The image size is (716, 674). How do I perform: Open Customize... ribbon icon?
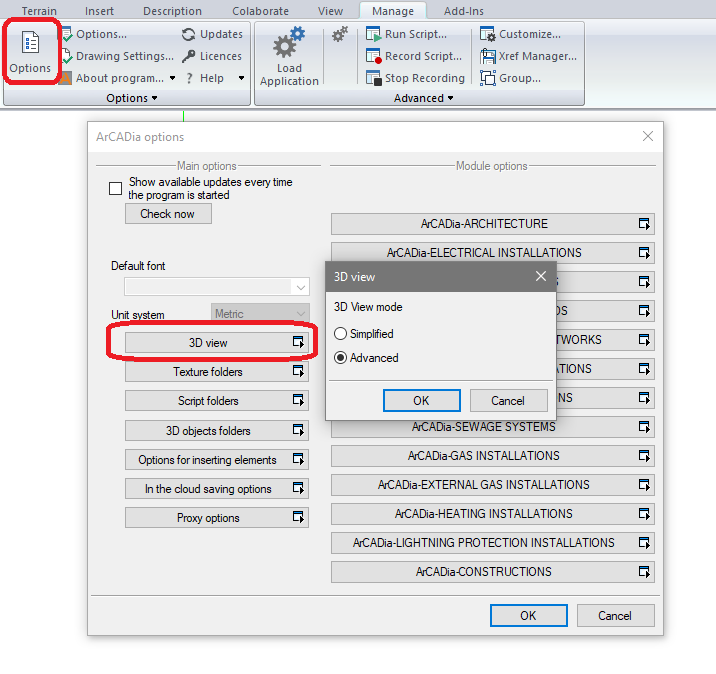click(488, 34)
